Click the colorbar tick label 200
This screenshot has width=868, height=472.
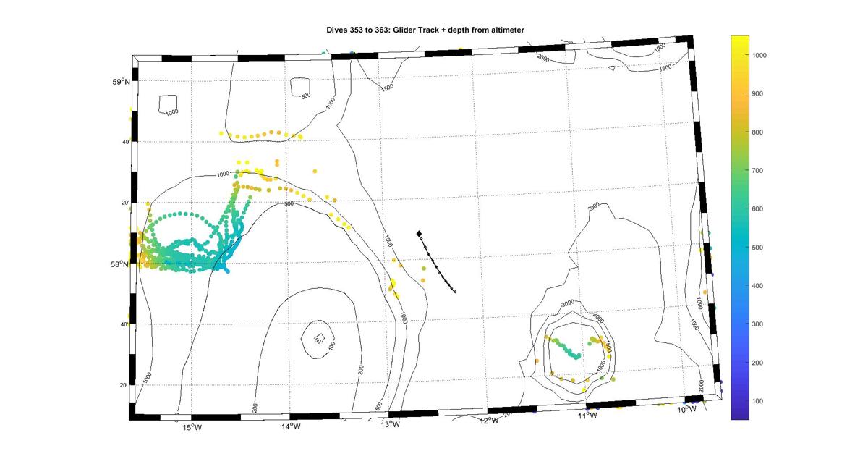pos(758,363)
